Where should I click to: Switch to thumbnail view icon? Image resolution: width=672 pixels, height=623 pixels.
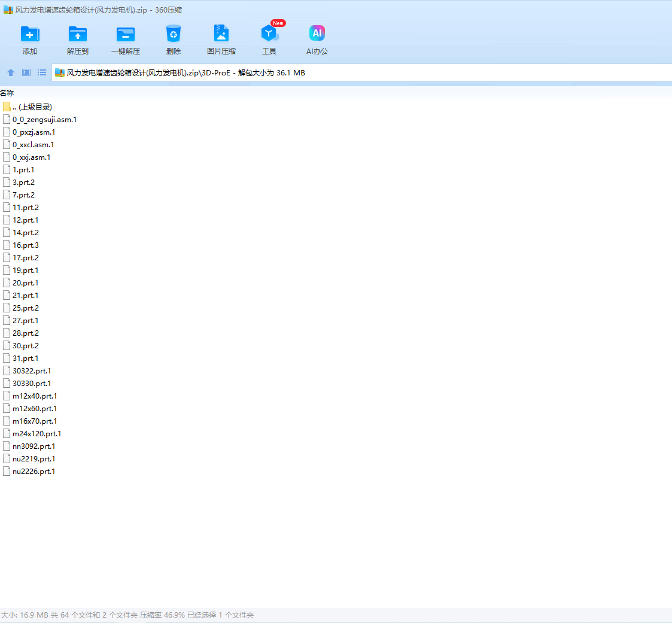(x=26, y=72)
